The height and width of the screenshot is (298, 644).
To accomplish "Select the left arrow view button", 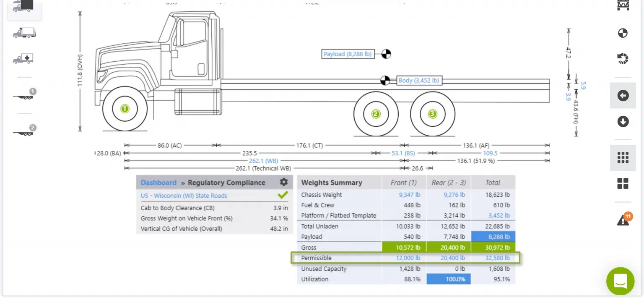I will click(623, 96).
